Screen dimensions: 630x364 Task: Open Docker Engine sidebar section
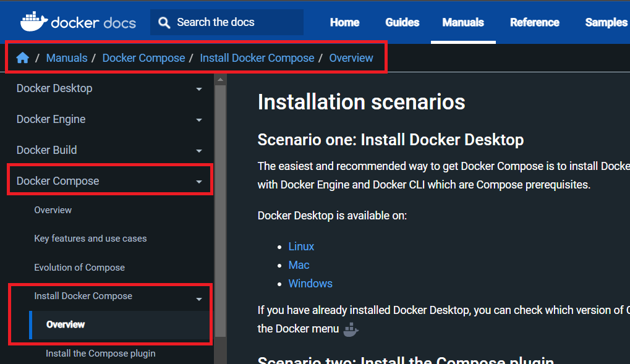51,119
